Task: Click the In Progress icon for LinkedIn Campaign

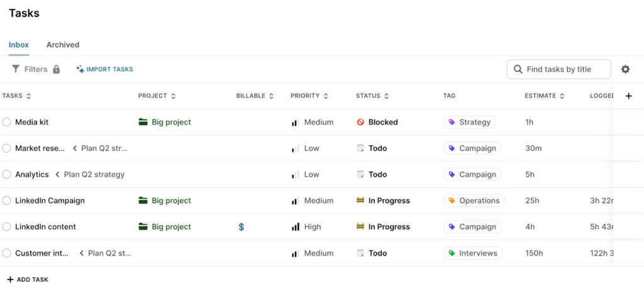Action: click(x=360, y=201)
